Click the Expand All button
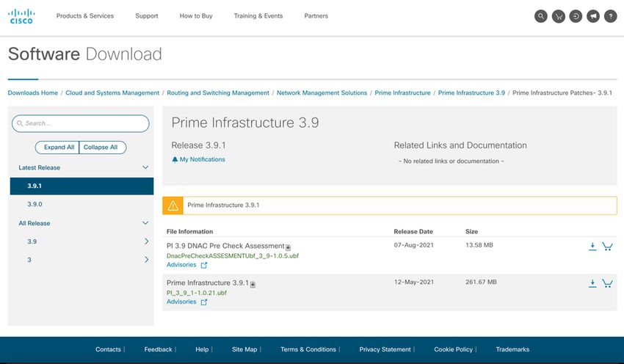This screenshot has width=624, height=364. point(59,148)
